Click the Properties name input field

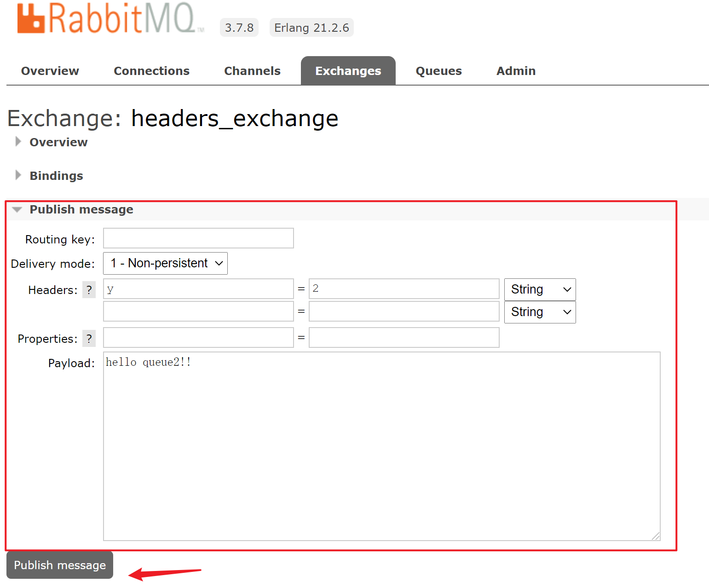(198, 338)
